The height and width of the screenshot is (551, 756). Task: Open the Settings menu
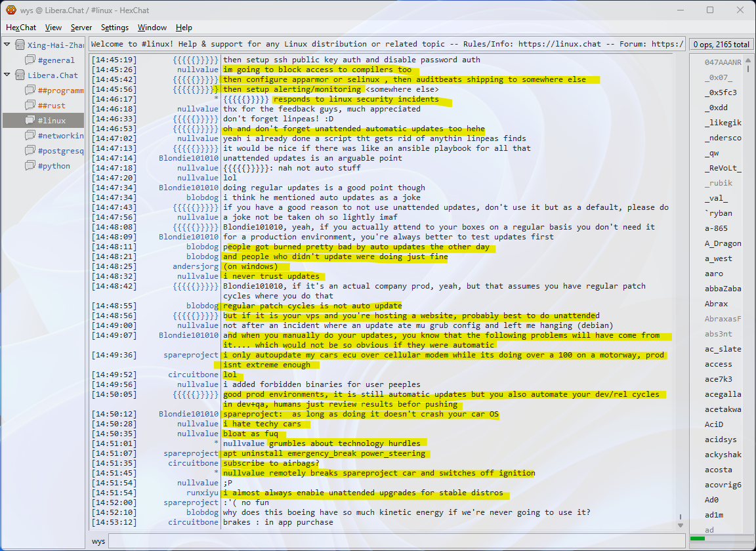point(115,28)
